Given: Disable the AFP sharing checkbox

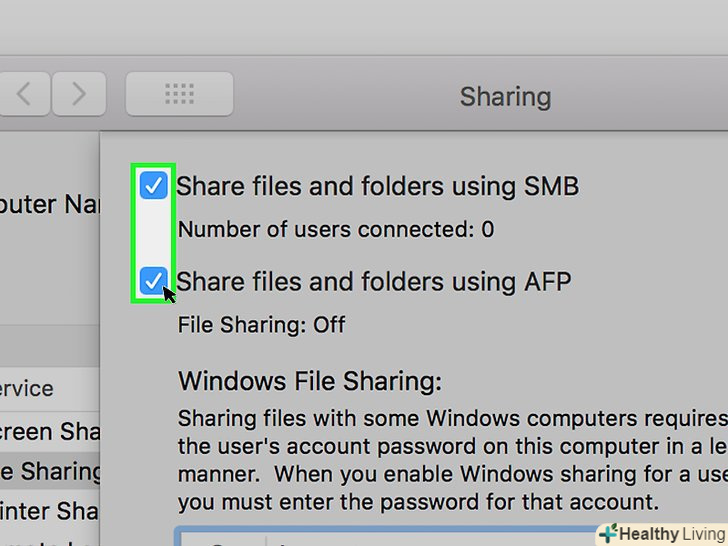Looking at the screenshot, I should click(x=153, y=281).
